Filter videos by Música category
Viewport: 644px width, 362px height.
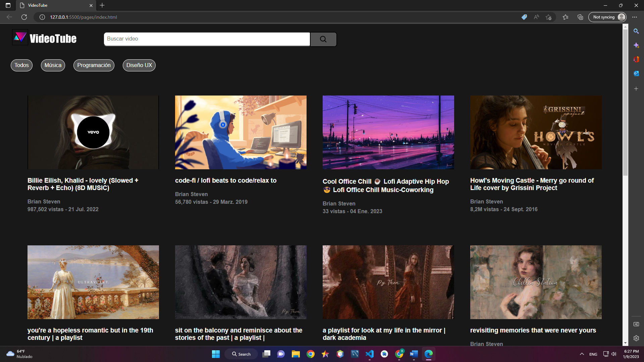point(53,65)
